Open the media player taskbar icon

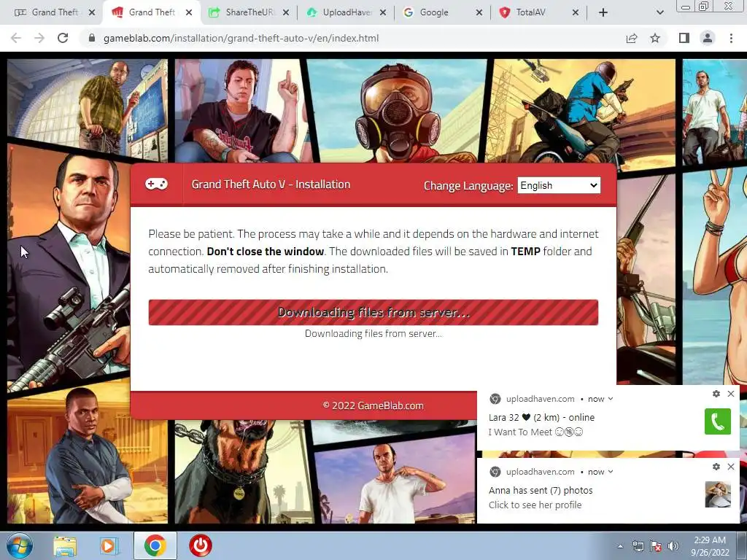coord(109,545)
